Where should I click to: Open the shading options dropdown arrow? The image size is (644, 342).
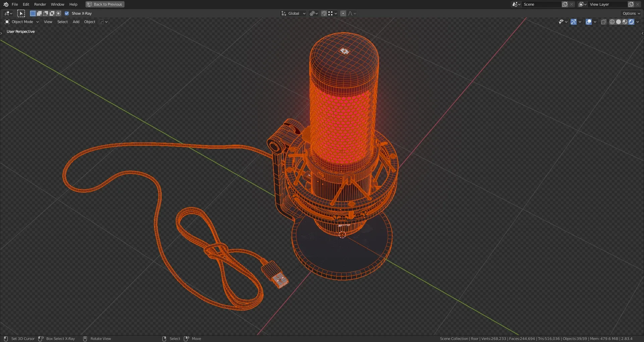[x=638, y=22]
